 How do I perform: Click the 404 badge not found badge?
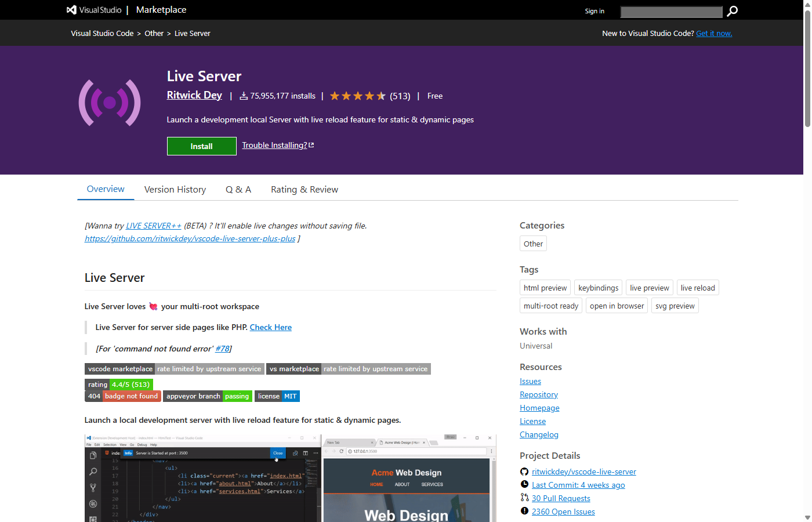[x=123, y=396]
